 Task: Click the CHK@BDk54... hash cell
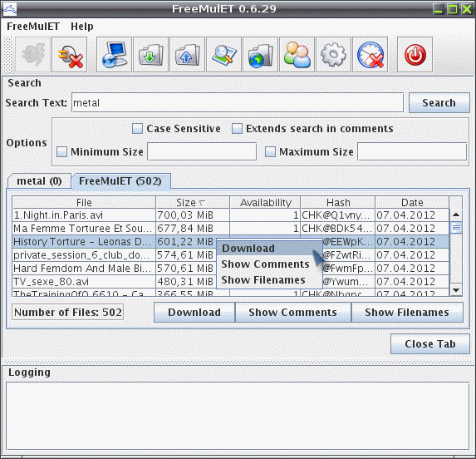[338, 229]
